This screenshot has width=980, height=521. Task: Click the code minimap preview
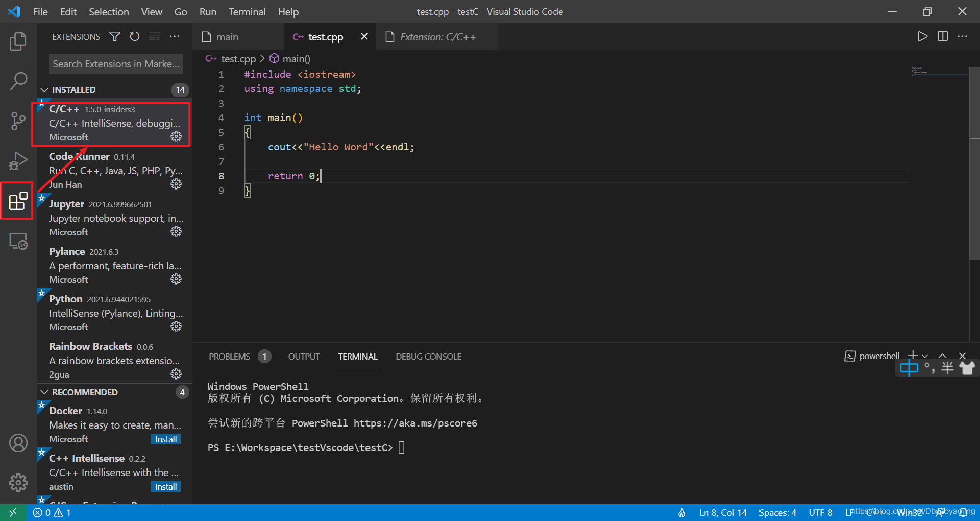(x=940, y=70)
